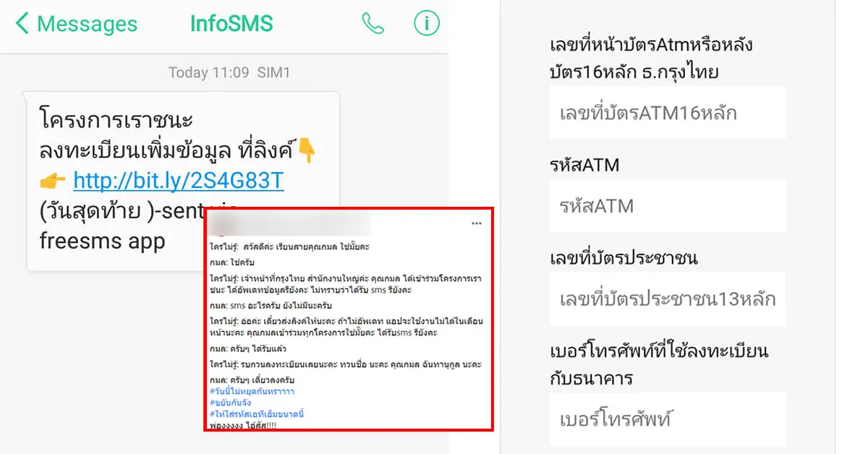Tap the Today 11:09 SIM1 timestamp

pyautogui.click(x=229, y=72)
